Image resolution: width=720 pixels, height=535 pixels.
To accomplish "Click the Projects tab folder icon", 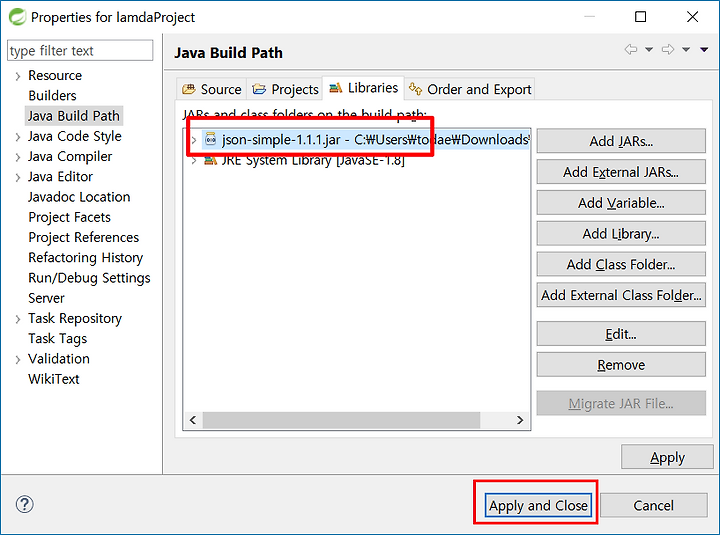I will click(x=259, y=89).
